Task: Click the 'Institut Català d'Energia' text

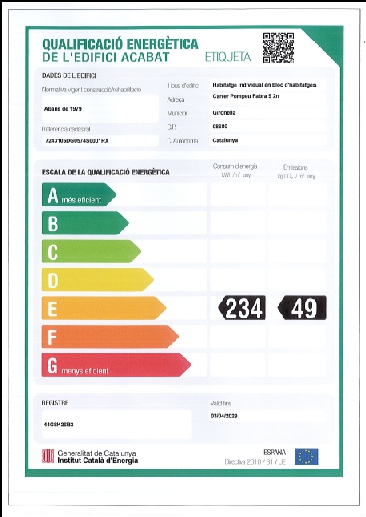Action: point(98,461)
